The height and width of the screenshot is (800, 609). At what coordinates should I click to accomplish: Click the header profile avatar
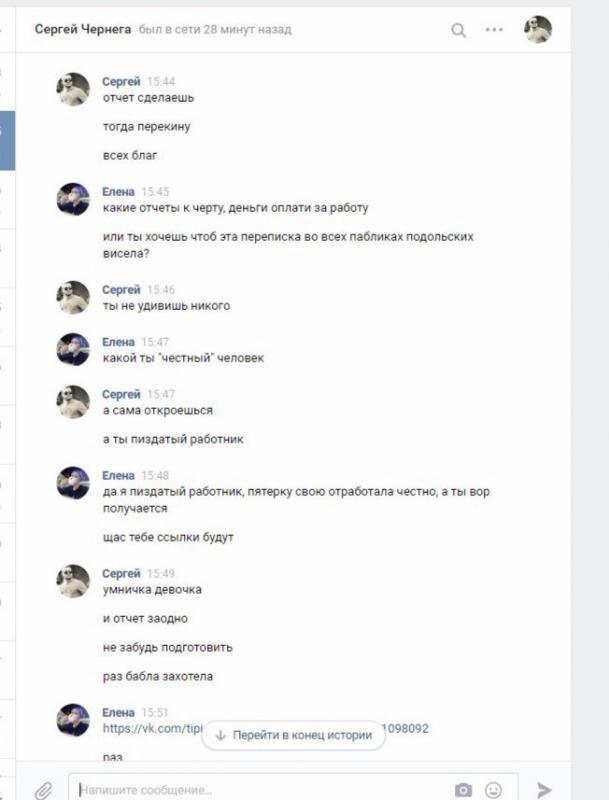[x=538, y=29]
